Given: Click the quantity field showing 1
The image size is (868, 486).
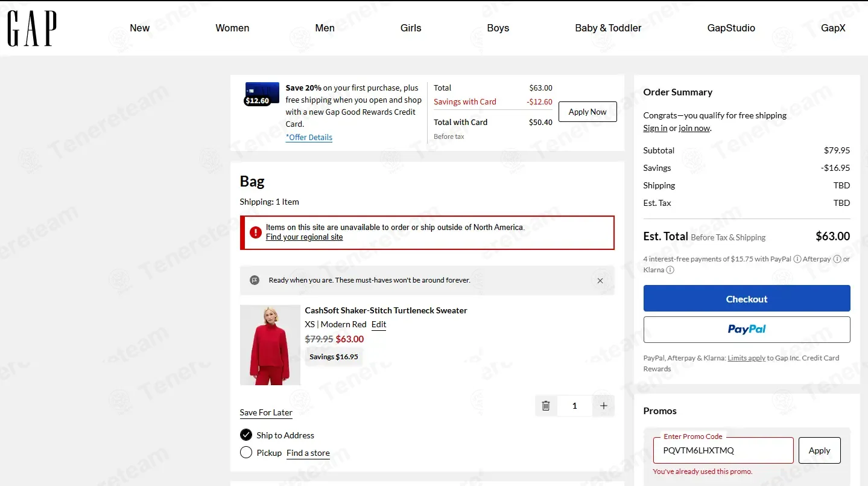Looking at the screenshot, I should 574,406.
